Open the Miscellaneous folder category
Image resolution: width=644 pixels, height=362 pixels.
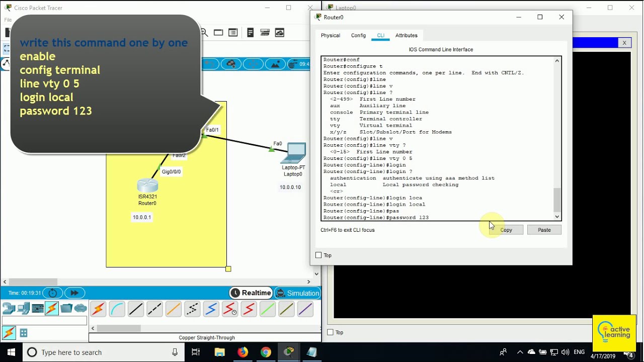click(66, 308)
